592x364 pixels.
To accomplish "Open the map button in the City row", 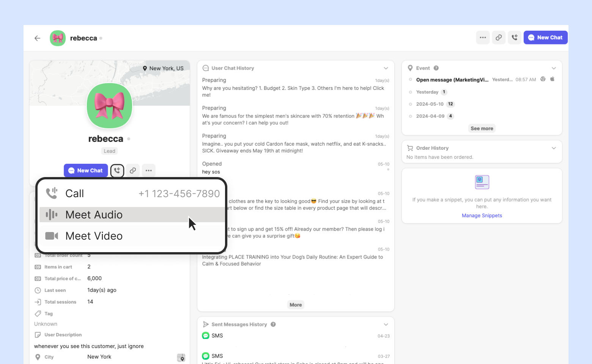I will [x=181, y=358].
